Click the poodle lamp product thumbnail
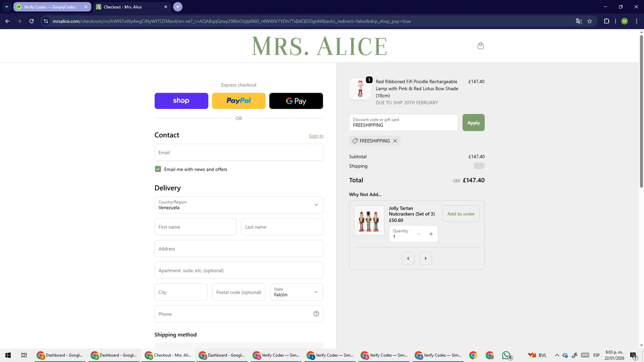 [x=360, y=89]
